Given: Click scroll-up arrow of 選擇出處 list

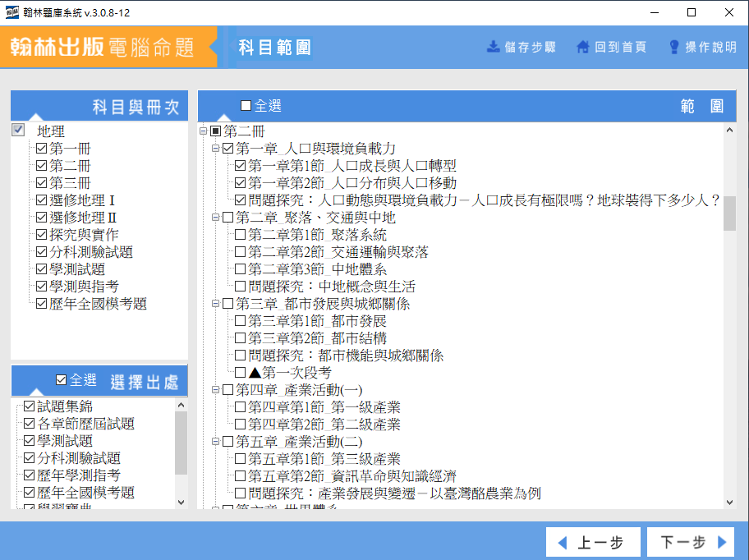Looking at the screenshot, I should click(x=181, y=406).
